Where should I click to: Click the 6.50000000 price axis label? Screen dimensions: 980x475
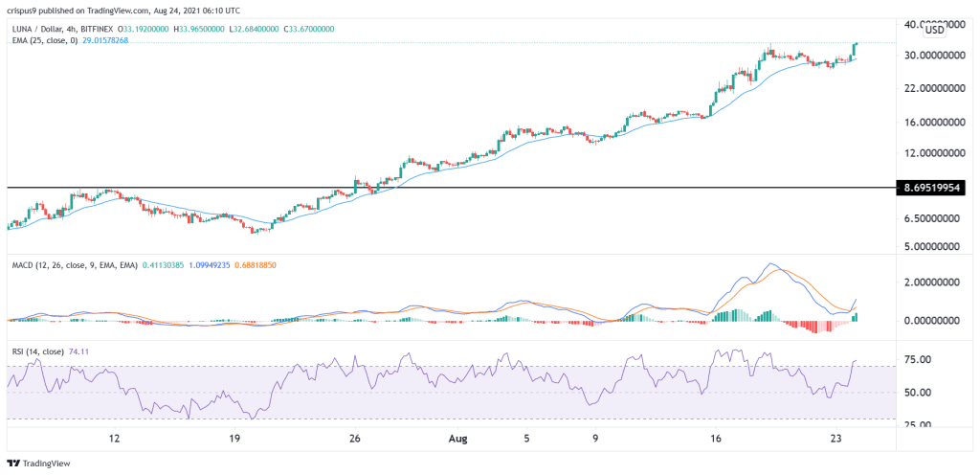tap(930, 218)
